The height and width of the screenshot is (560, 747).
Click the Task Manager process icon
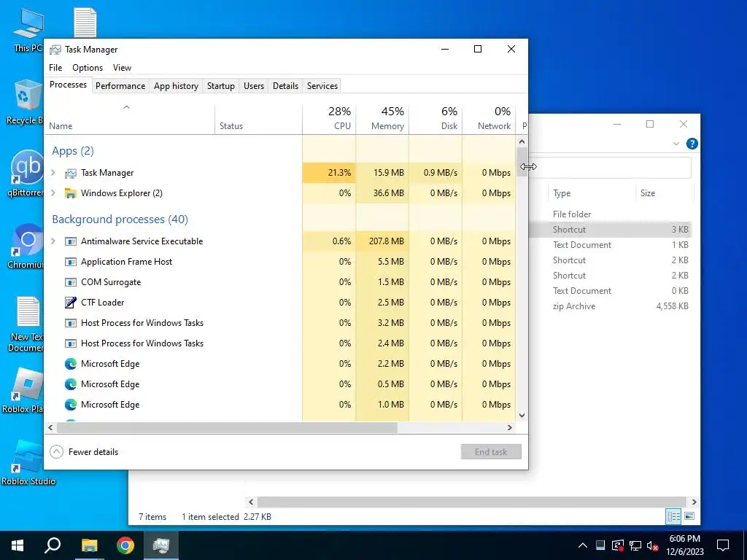tap(71, 173)
